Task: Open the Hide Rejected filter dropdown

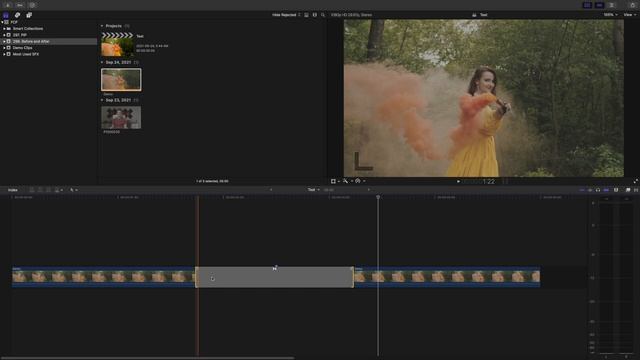Action: tap(286, 15)
